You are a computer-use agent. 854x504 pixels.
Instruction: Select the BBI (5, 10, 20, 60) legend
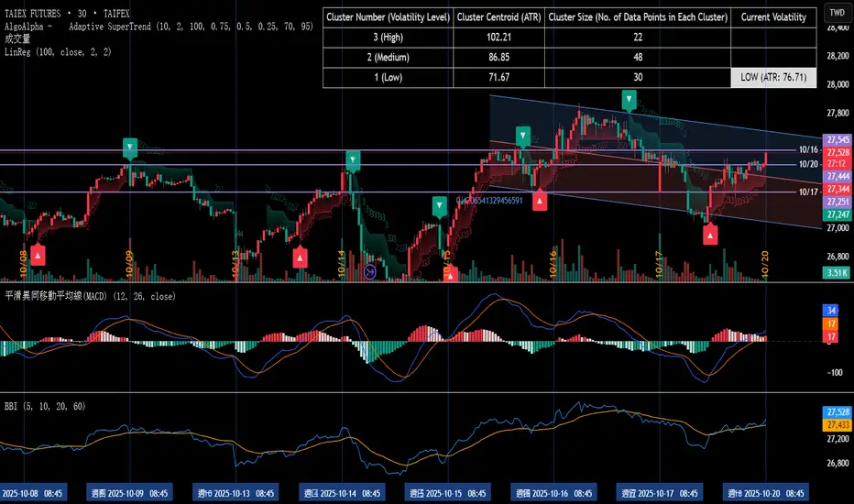pyautogui.click(x=45, y=407)
